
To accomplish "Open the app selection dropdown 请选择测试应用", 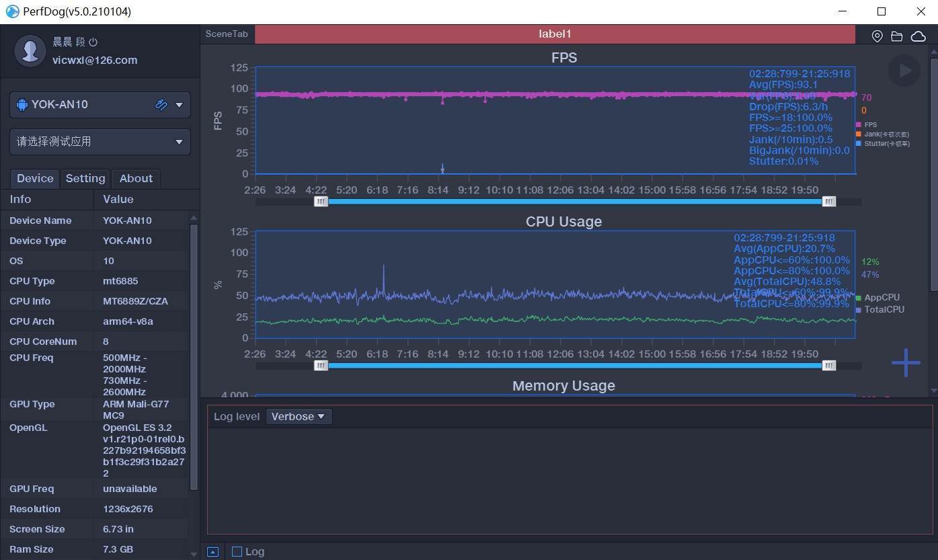I will click(x=100, y=142).
